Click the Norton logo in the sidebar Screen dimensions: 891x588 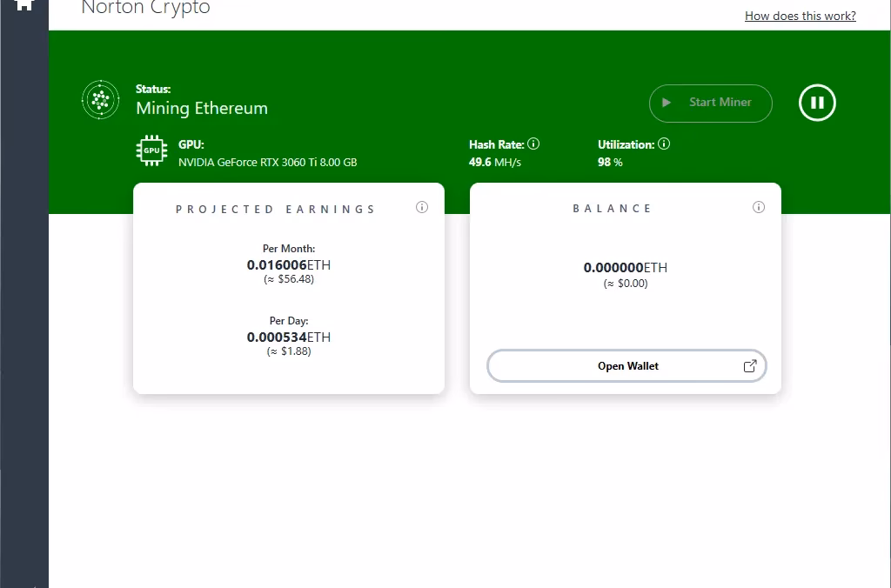pyautogui.click(x=23, y=6)
